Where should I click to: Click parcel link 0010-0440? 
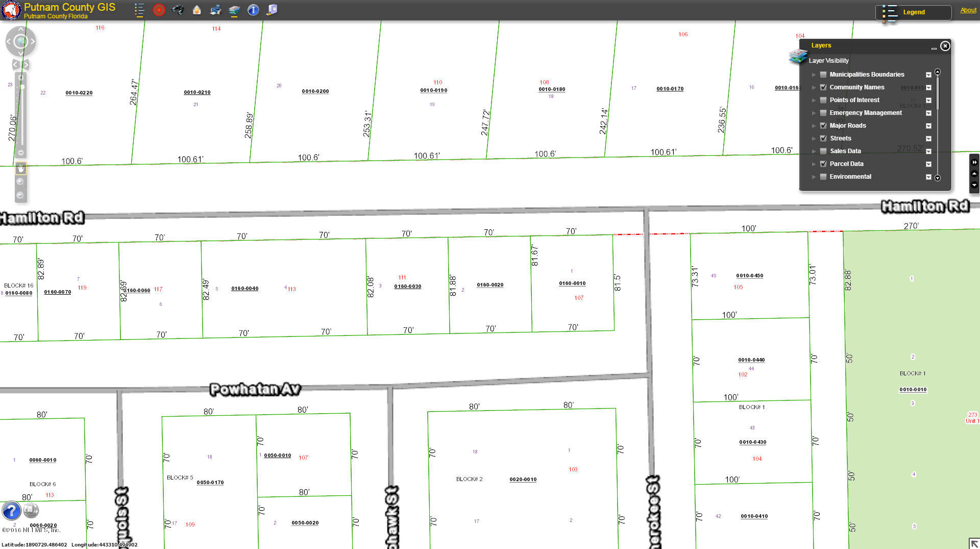(x=751, y=360)
